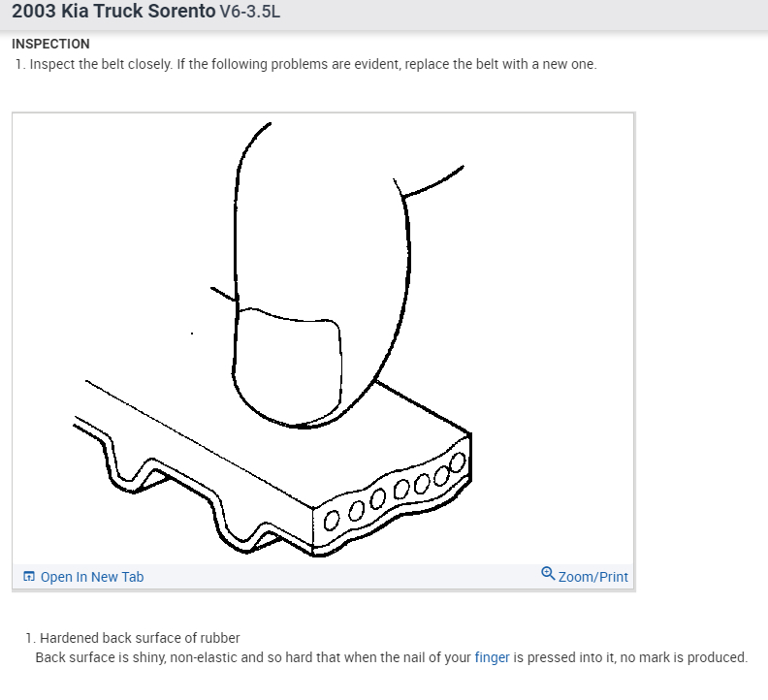Click the Zoom/Print magnifier icon
Image resolution: width=768 pixels, height=700 pixels.
(548, 574)
